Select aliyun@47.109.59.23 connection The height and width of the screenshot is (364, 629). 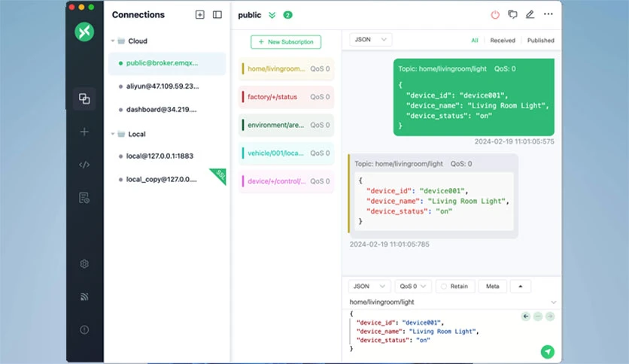tap(167, 86)
